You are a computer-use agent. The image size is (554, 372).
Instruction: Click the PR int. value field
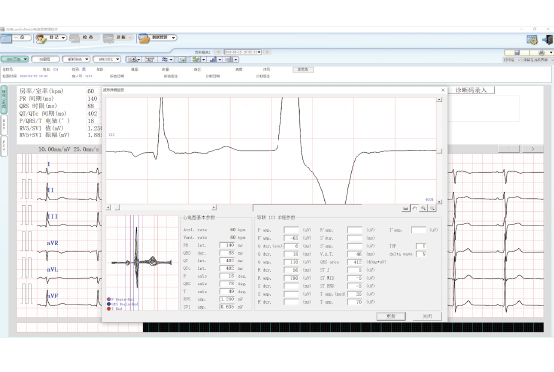tap(227, 245)
